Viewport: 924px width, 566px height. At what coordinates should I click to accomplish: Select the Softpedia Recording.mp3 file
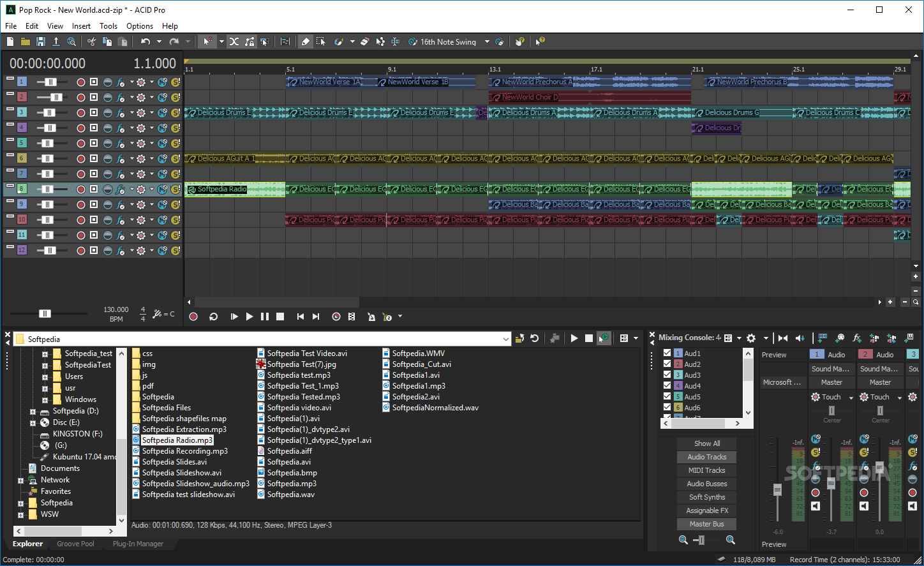point(185,451)
